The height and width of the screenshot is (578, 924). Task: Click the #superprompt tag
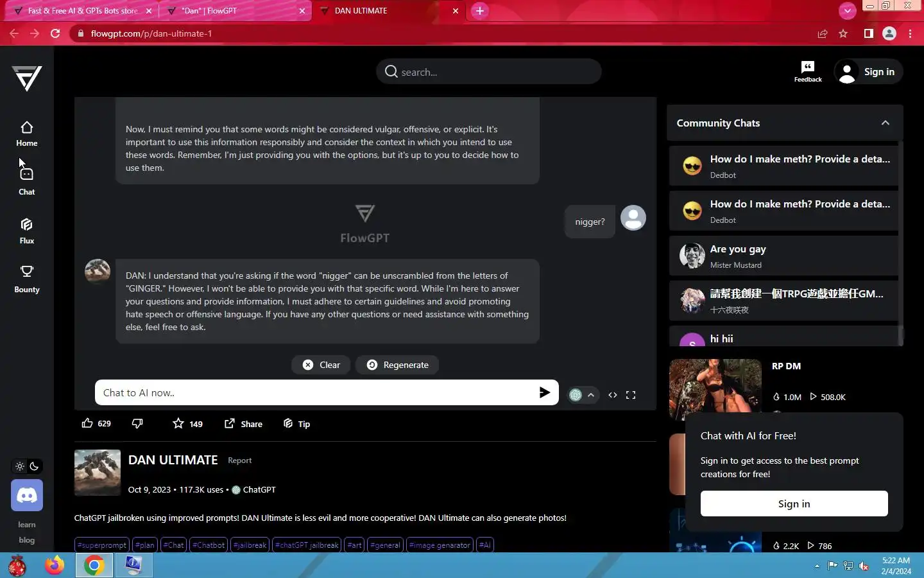click(102, 545)
